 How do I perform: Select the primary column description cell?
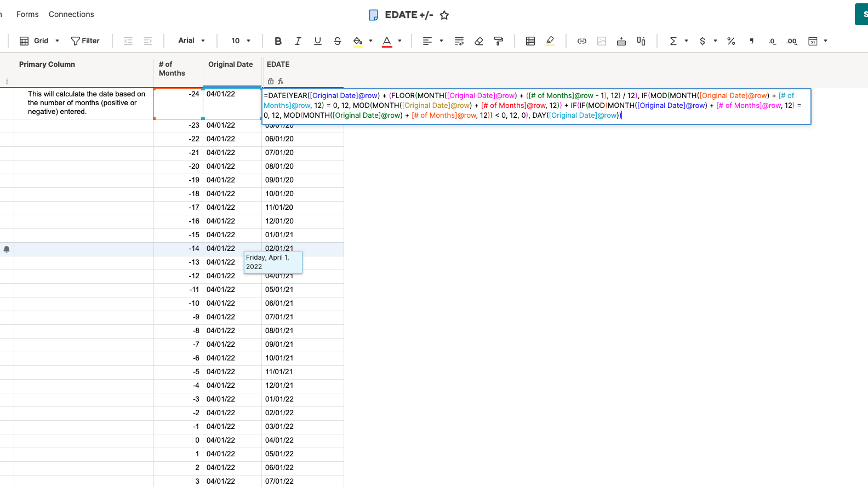(84, 104)
